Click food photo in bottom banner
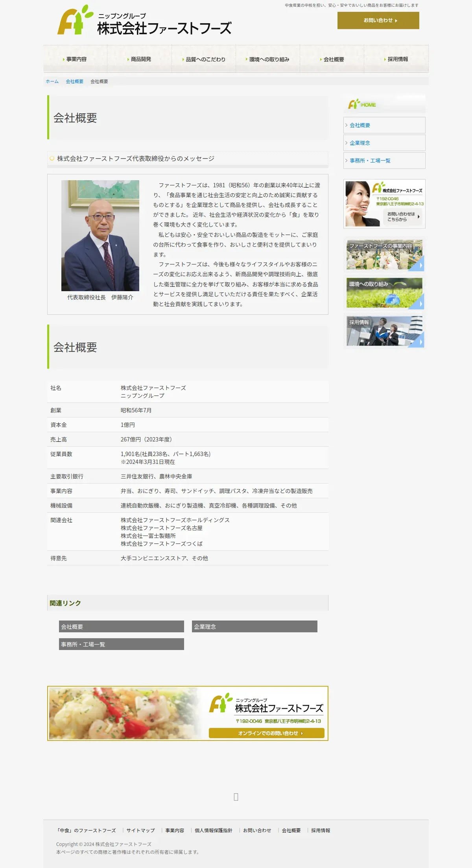 point(124,713)
